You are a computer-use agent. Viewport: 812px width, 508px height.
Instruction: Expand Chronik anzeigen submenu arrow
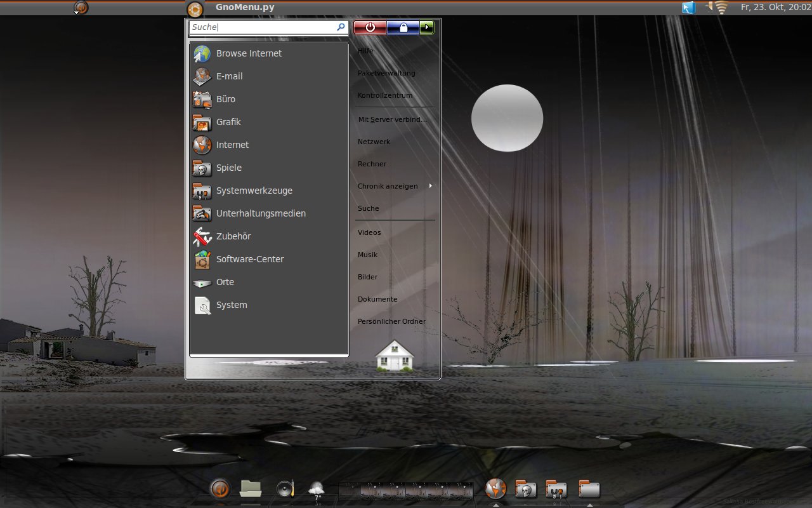point(431,186)
